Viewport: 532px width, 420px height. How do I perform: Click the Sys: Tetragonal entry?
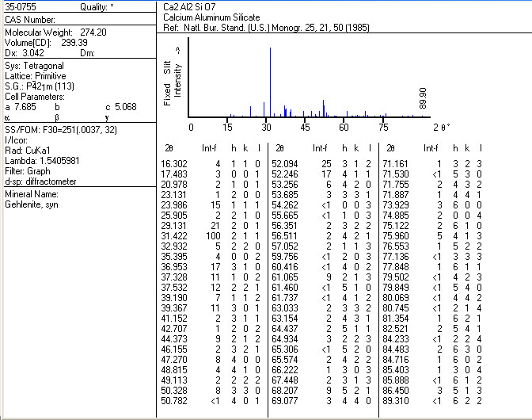tap(34, 66)
